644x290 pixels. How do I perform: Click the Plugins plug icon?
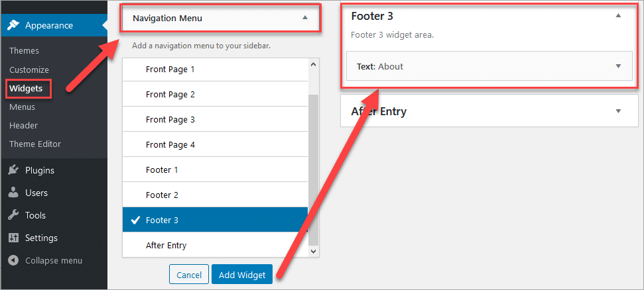pos(13,170)
